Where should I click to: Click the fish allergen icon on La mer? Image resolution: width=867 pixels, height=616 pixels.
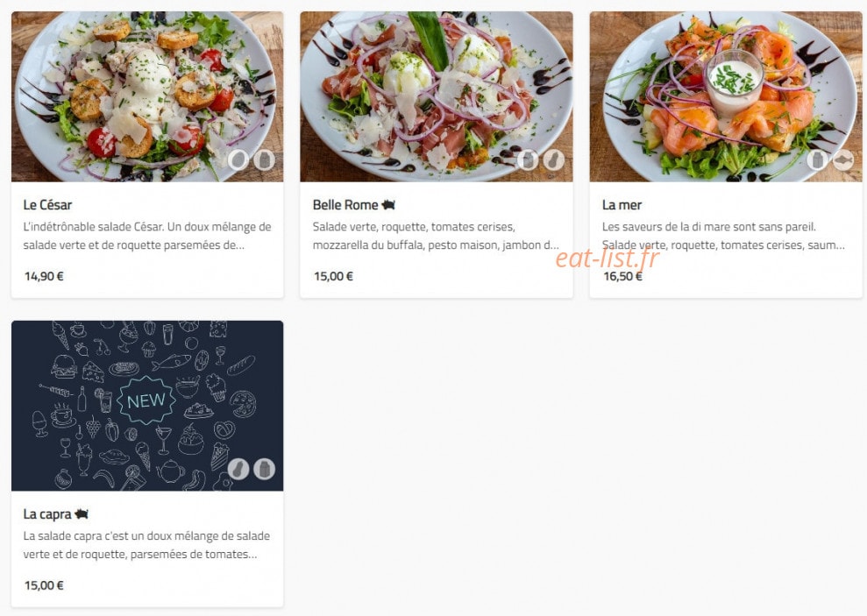click(842, 160)
